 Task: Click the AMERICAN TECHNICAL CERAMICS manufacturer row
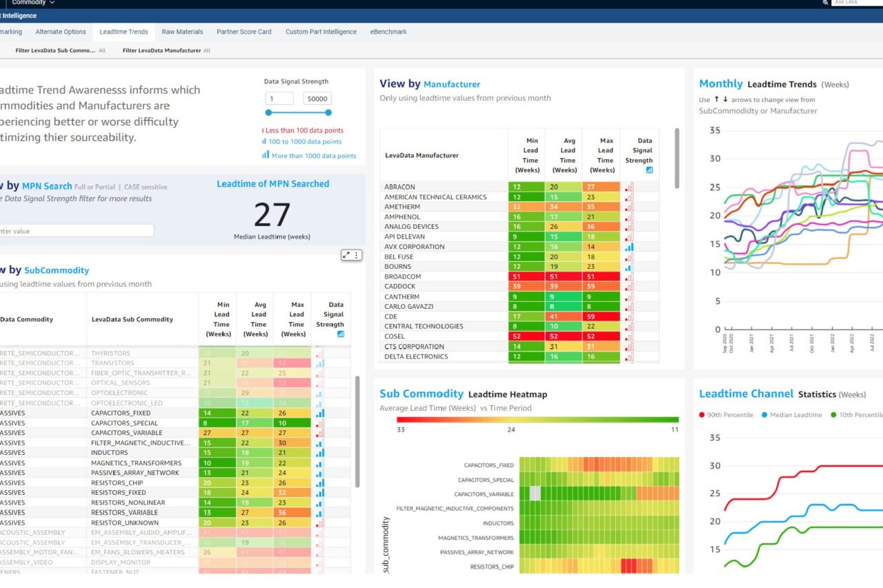coord(519,196)
